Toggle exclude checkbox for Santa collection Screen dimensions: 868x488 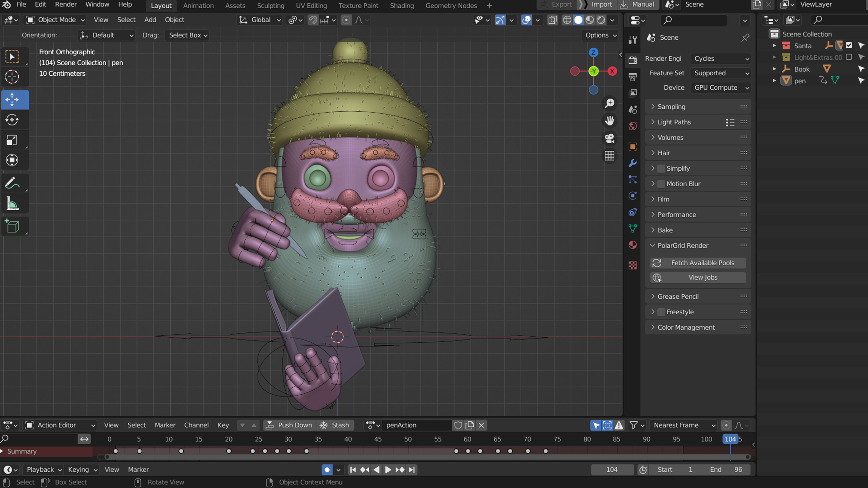(849, 45)
